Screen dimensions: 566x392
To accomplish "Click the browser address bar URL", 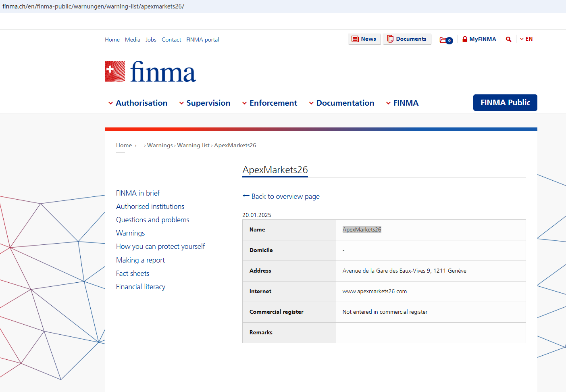I will pos(93,6).
